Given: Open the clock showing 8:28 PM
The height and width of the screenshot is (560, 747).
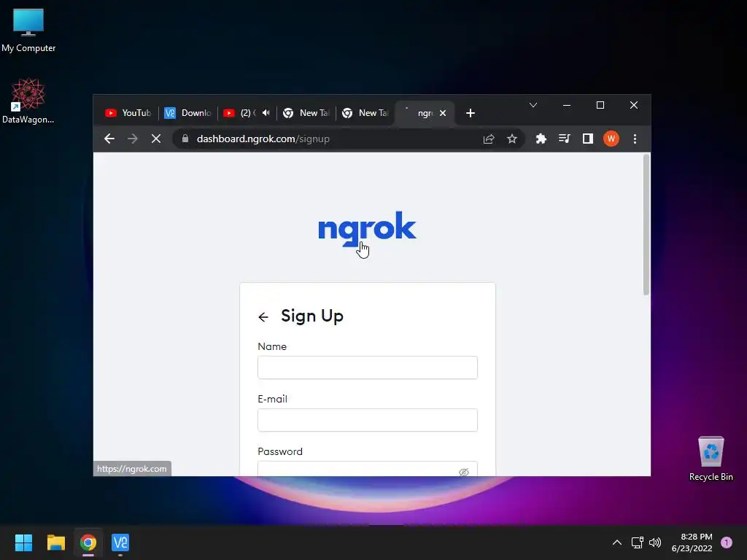Looking at the screenshot, I should pyautogui.click(x=692, y=542).
